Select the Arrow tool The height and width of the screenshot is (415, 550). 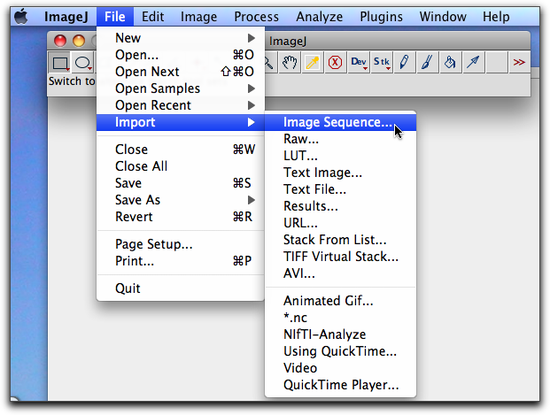pos(473,62)
